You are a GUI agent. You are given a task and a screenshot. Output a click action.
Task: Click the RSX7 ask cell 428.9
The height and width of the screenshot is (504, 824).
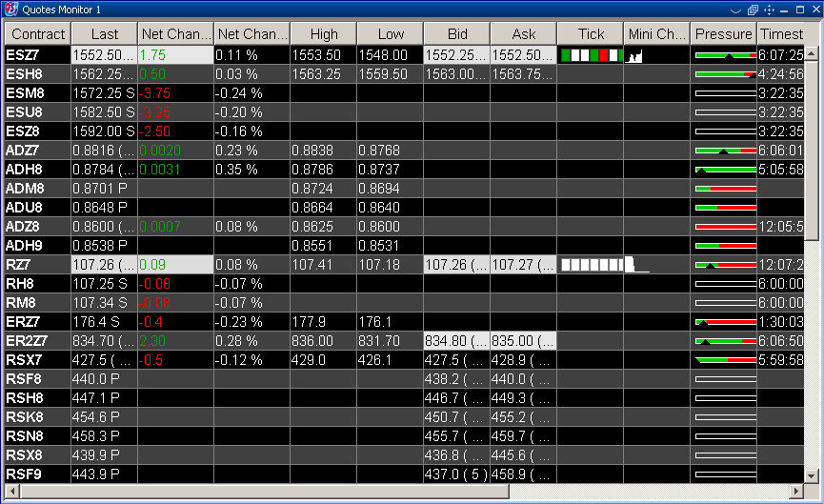pyautogui.click(x=524, y=360)
